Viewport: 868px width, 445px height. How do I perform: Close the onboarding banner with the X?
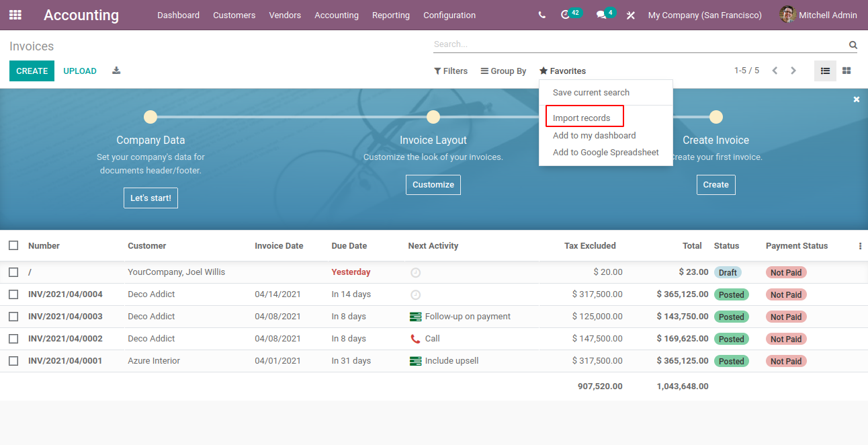coord(857,99)
